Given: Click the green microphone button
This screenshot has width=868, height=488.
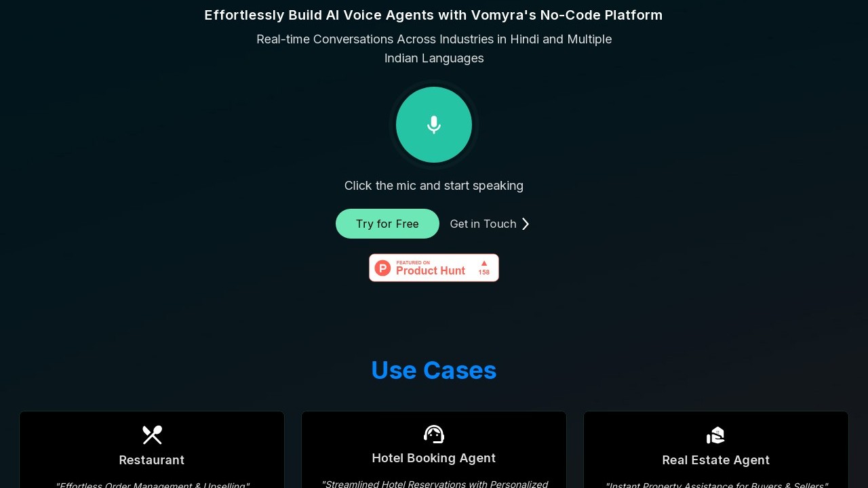Looking at the screenshot, I should [x=434, y=125].
